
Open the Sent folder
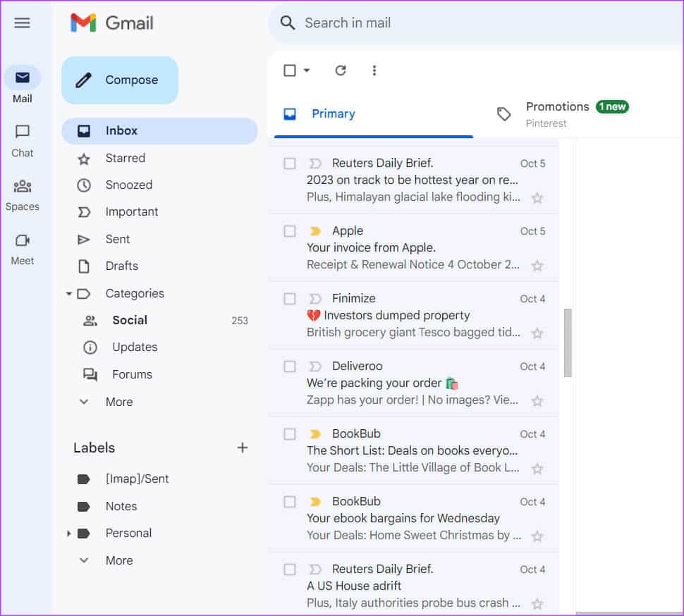click(x=117, y=239)
